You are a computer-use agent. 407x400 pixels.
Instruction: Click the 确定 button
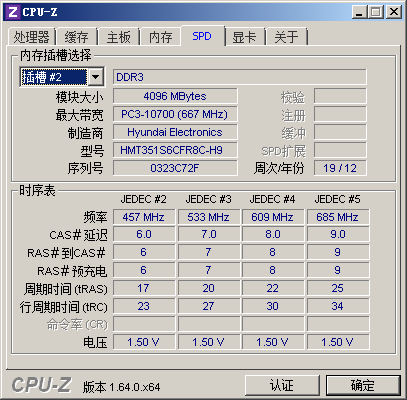click(x=363, y=385)
